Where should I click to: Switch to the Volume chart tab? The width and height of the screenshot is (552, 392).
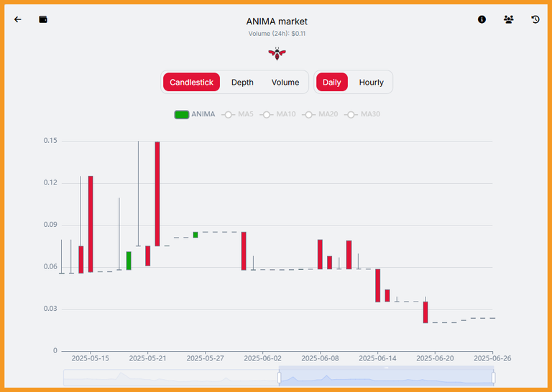(x=285, y=83)
